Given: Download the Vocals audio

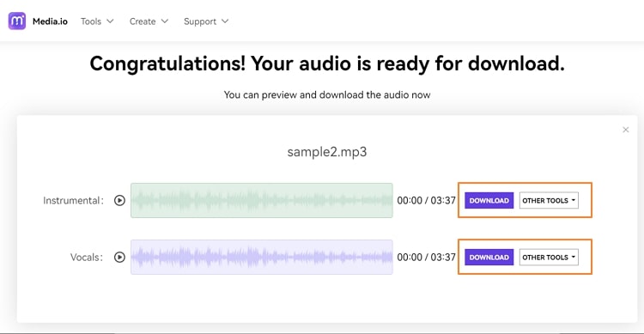Looking at the screenshot, I should [x=489, y=258].
